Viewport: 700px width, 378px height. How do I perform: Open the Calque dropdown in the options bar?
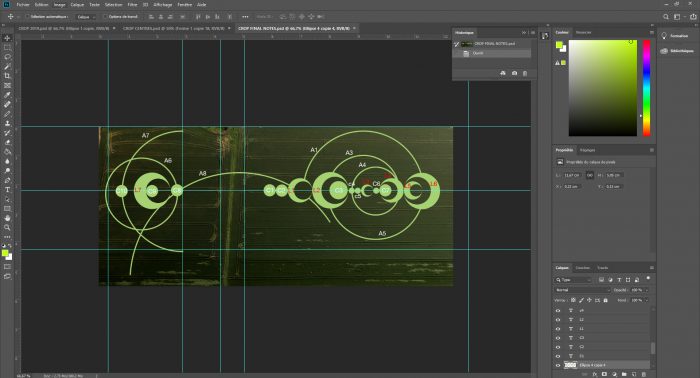coord(86,17)
